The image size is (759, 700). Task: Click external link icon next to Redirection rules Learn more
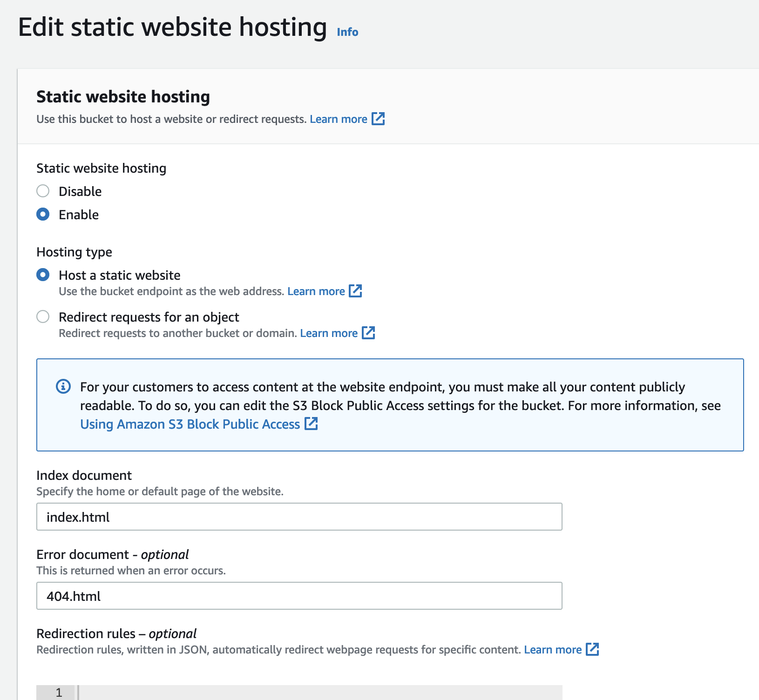592,649
